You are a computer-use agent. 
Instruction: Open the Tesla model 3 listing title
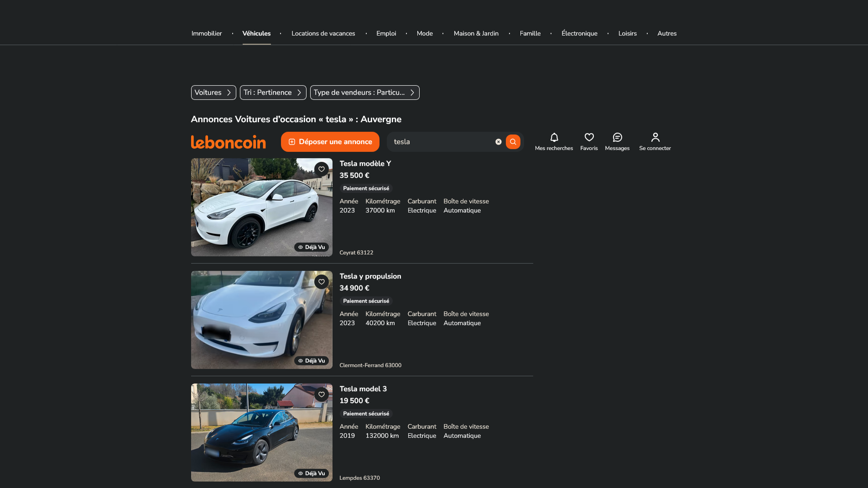pos(363,389)
